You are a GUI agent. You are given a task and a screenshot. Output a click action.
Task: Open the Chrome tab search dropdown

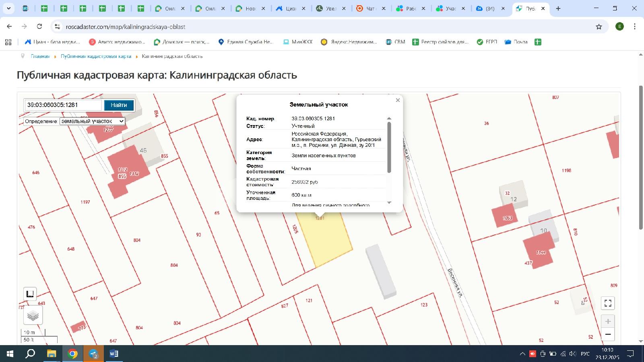[8, 8]
